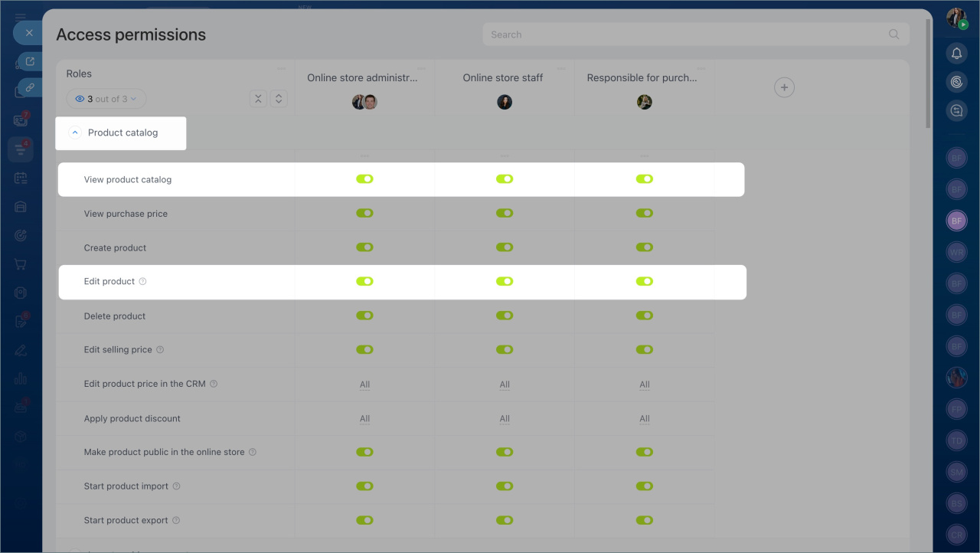Image resolution: width=980 pixels, height=553 pixels.
Task: Click help icon next to Edit product
Action: click(143, 282)
